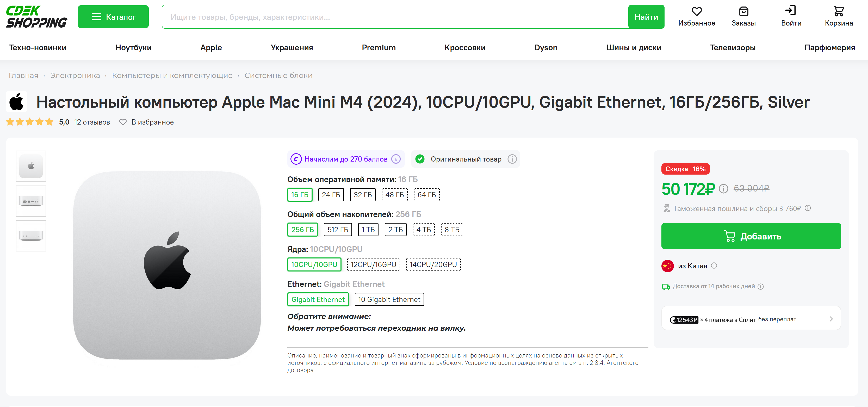Expand the Сплит payments chevron
The height and width of the screenshot is (407, 868).
click(831, 319)
